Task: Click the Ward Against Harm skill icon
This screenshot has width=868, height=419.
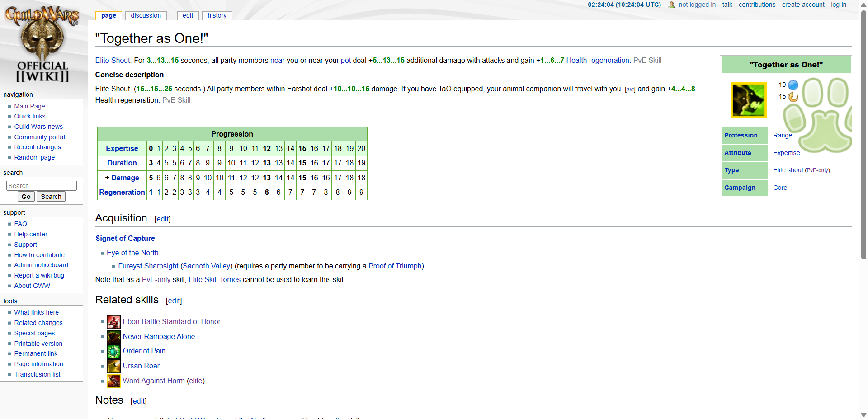Action: tap(113, 381)
